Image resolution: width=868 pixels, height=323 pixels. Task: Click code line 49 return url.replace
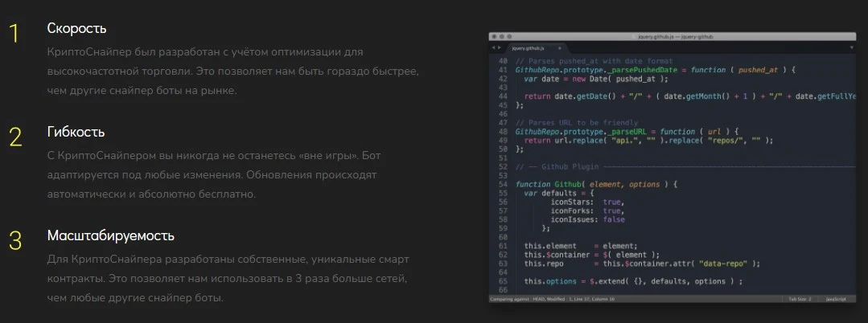(648, 141)
